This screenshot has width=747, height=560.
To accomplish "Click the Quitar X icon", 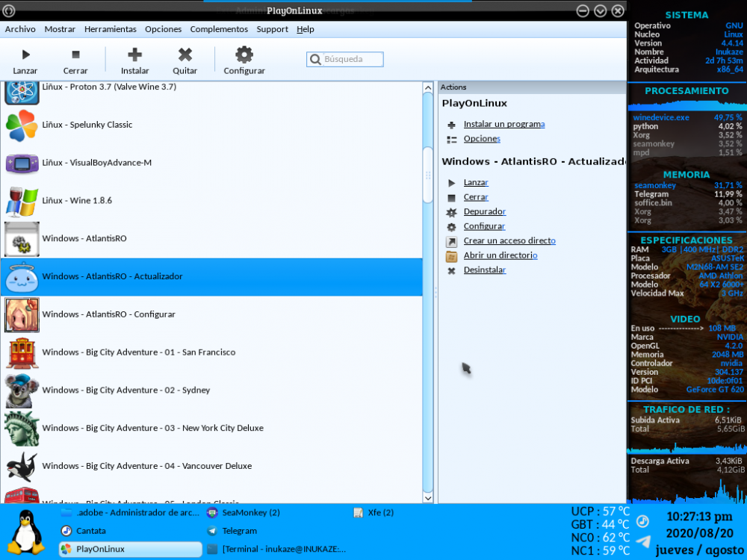I will pos(185,55).
